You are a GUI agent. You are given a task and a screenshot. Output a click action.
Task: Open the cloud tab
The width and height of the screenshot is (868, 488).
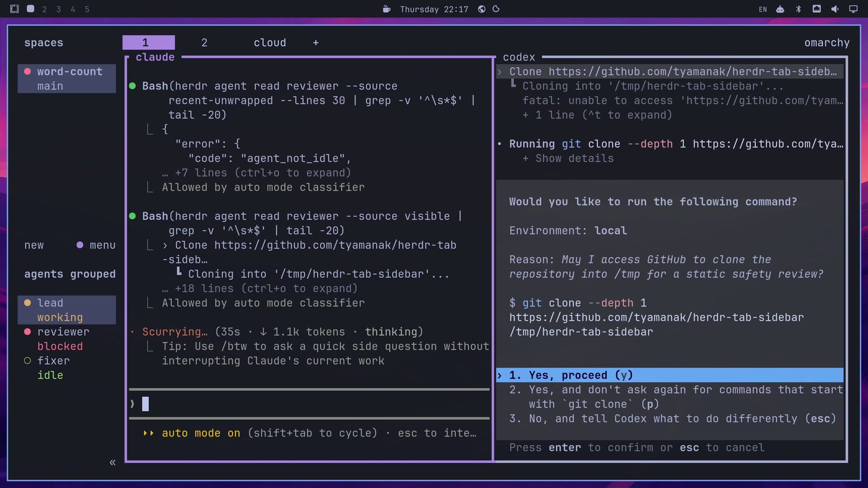coord(270,42)
